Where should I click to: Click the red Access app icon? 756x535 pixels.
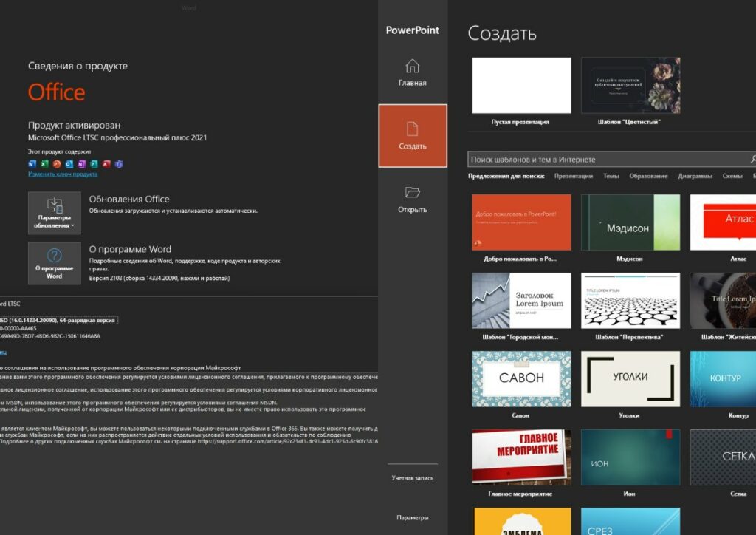point(106,164)
